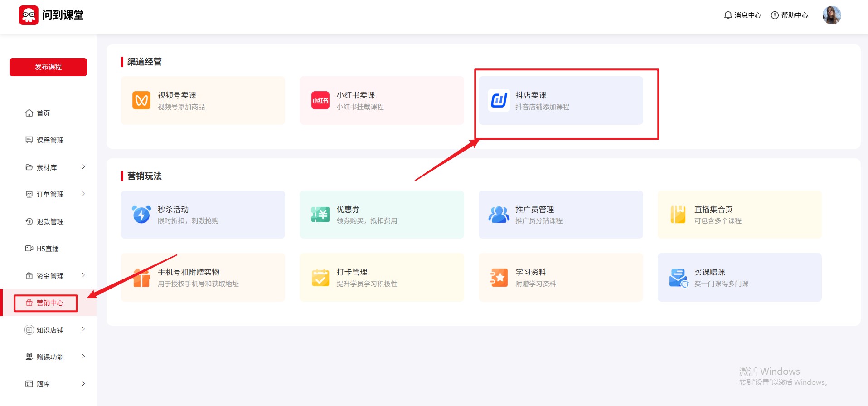Open the 学习资料 card title
This screenshot has width=868, height=406.
pyautogui.click(x=531, y=272)
